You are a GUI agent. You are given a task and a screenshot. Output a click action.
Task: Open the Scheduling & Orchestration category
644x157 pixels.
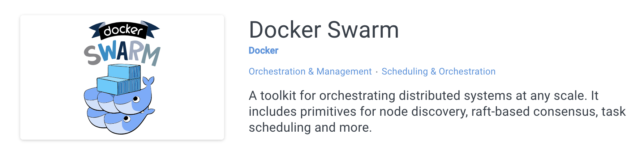click(x=438, y=72)
